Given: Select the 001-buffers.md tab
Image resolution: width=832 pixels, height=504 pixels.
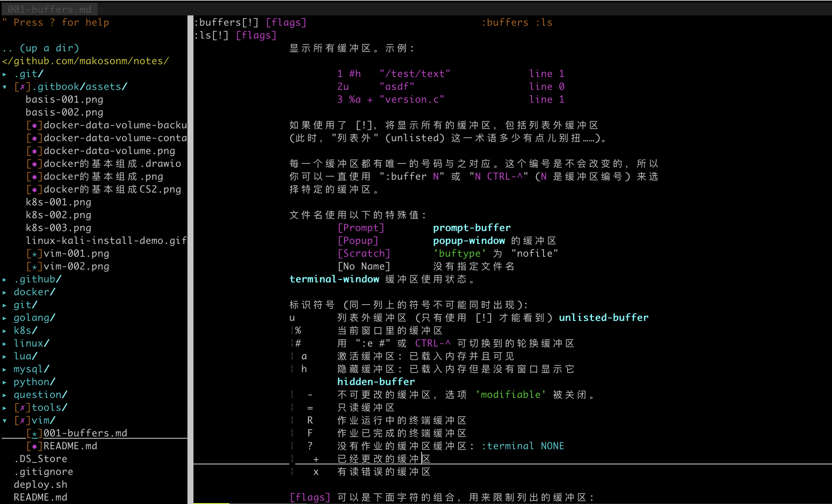Looking at the screenshot, I should [x=49, y=9].
